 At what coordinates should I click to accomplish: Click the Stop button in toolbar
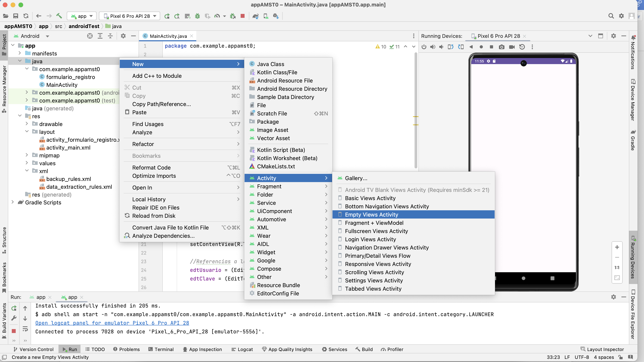point(242,16)
